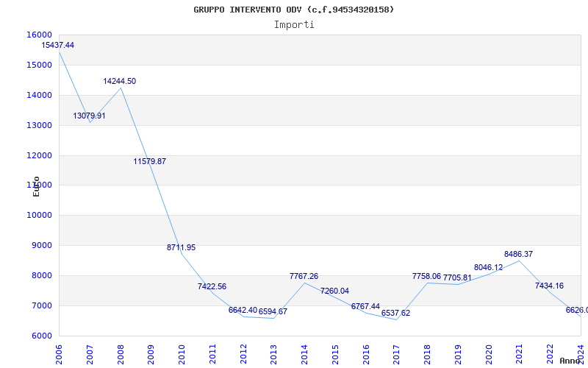Click the 2016 x-axis year label
The width and height of the screenshot is (588, 368).
[366, 354]
